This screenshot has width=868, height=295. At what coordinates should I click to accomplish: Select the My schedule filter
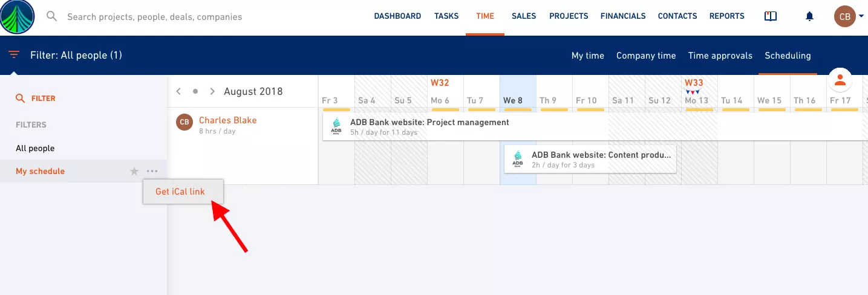pyautogui.click(x=40, y=171)
